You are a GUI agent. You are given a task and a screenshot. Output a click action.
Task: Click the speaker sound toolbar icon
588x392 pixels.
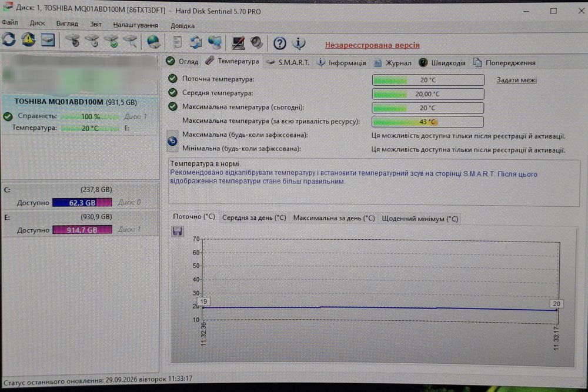[256, 43]
